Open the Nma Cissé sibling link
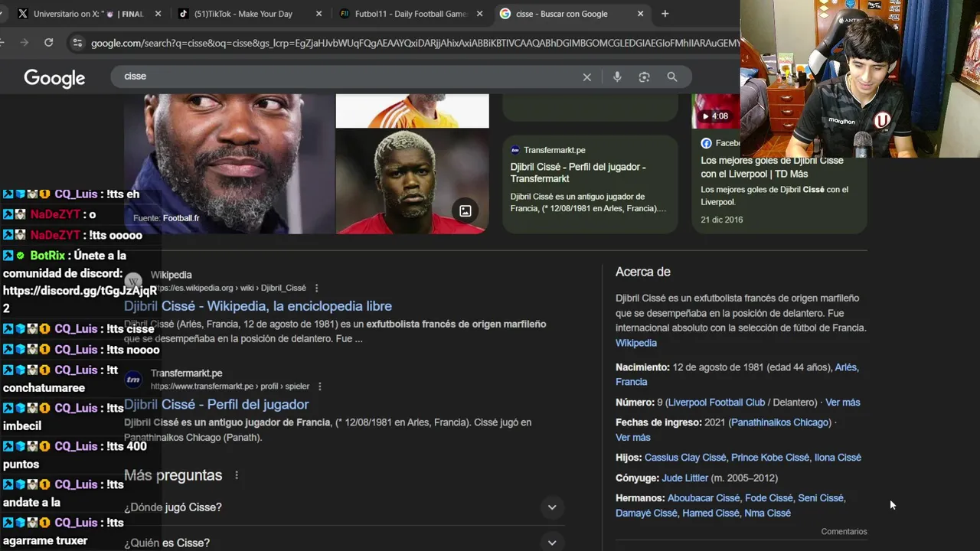Image resolution: width=980 pixels, height=551 pixels. [x=768, y=514]
